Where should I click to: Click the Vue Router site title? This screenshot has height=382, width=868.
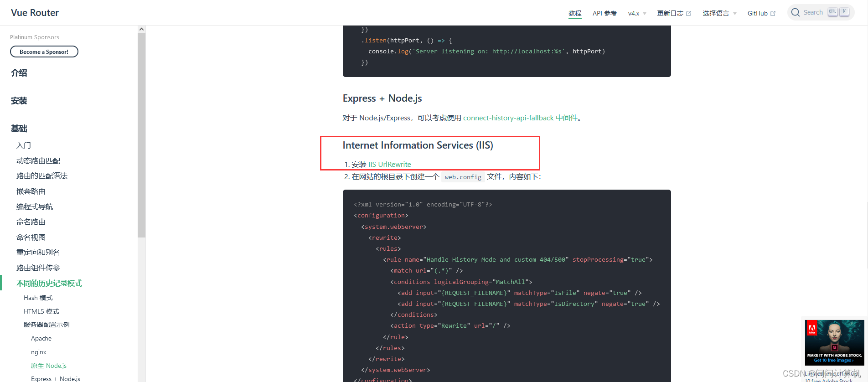pos(35,13)
